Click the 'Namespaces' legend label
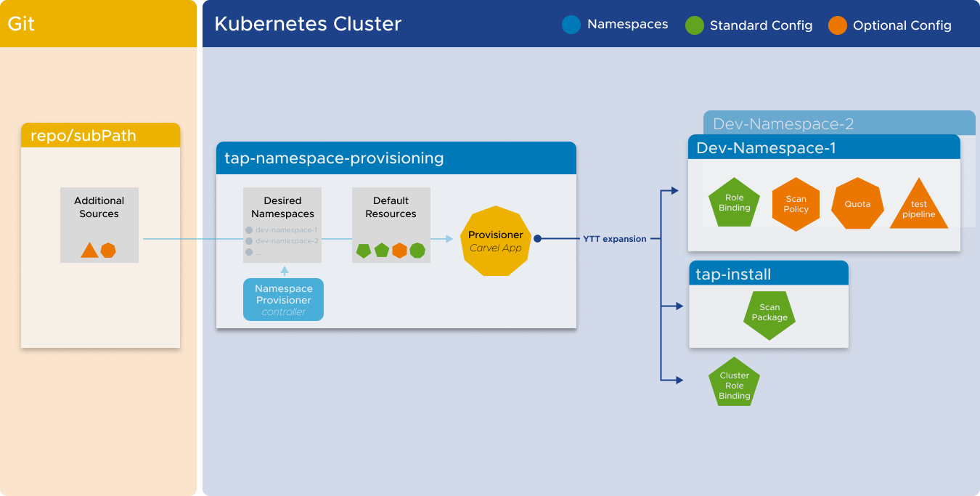This screenshot has height=496, width=980. pos(627,24)
